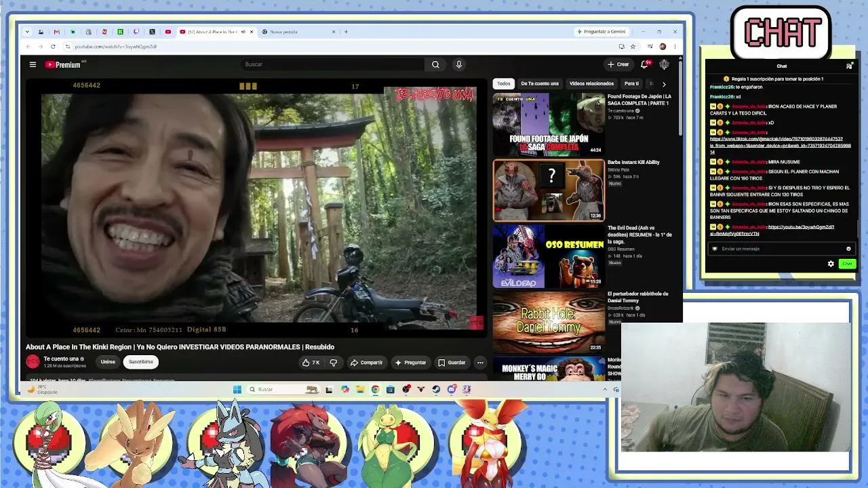Focus the YouTube Buscar search field

pos(332,64)
